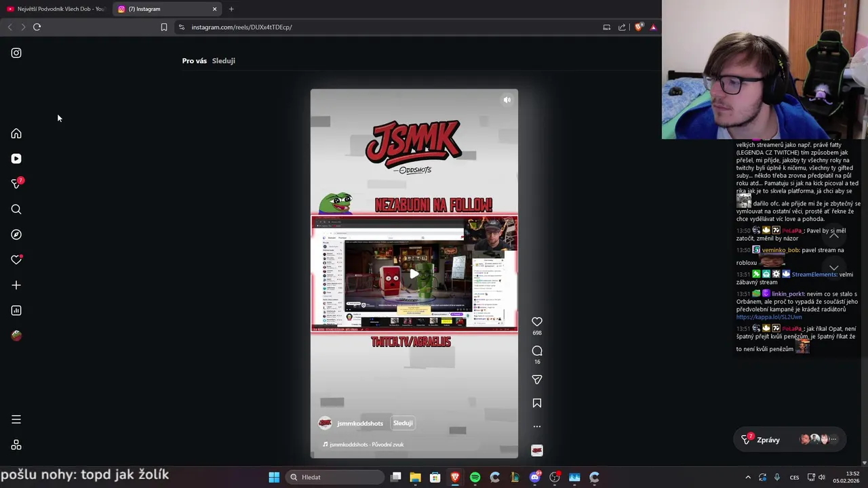Go back in browser history
The height and width of the screenshot is (488, 868).
9,27
